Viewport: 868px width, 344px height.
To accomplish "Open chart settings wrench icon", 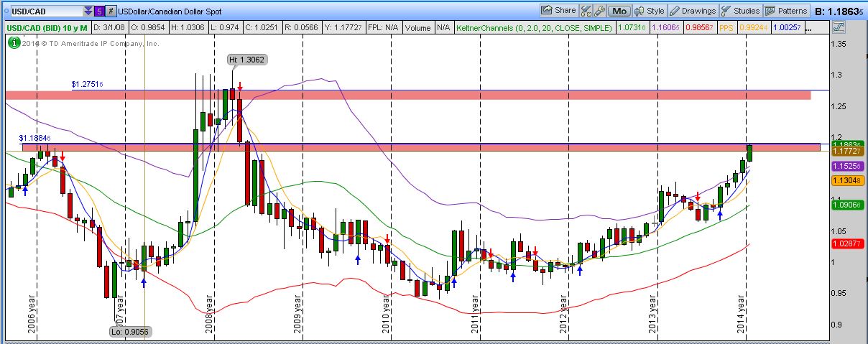I will (x=598, y=11).
